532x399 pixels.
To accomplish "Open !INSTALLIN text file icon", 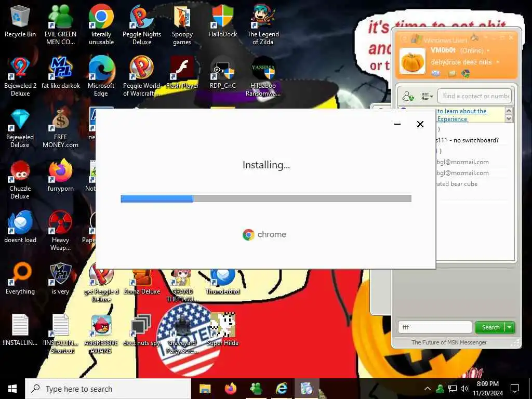I will [20, 330].
